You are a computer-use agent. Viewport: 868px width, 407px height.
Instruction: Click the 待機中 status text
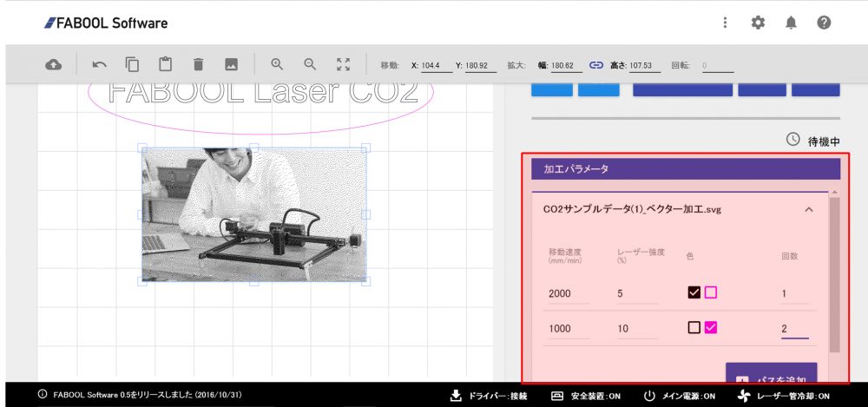coord(825,141)
